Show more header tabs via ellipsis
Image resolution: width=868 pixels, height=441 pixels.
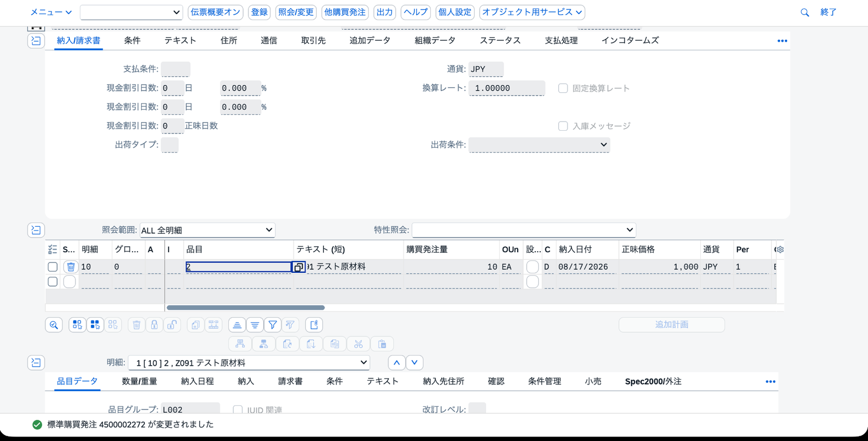point(782,41)
